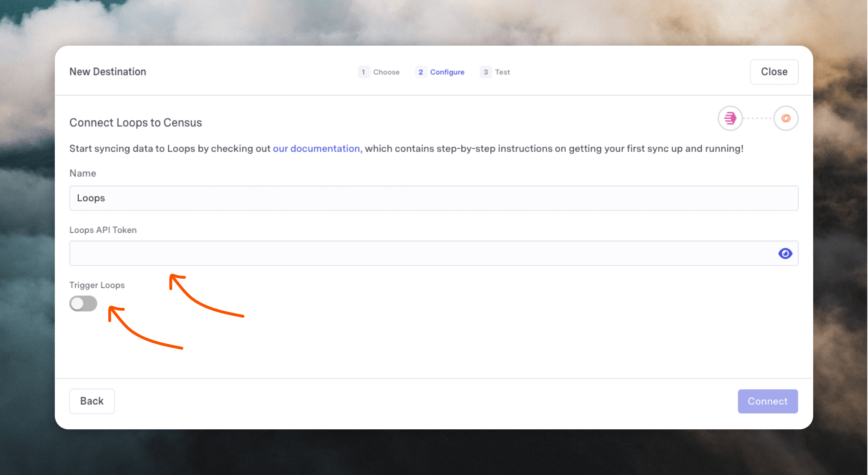Click the Connect Loops to Census heading
The height and width of the screenshot is (475, 868).
coord(136,123)
